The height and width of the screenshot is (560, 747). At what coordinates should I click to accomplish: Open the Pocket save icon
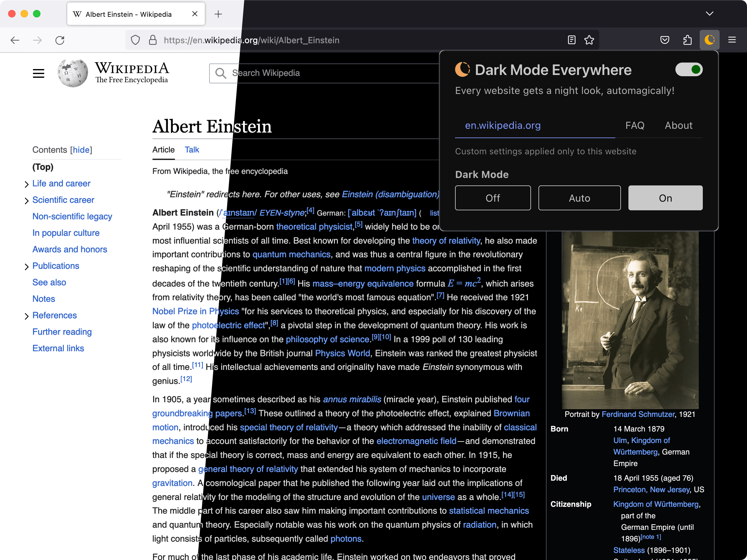(x=665, y=40)
